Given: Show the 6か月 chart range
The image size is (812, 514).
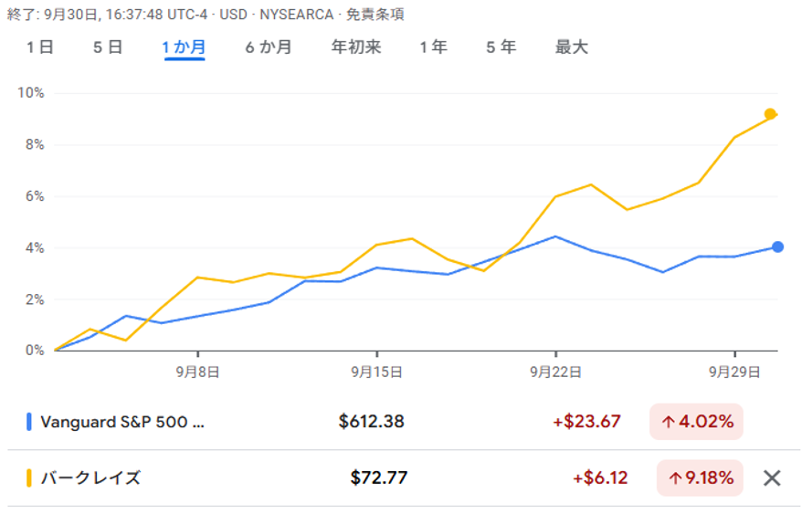Looking at the screenshot, I should point(268,47).
